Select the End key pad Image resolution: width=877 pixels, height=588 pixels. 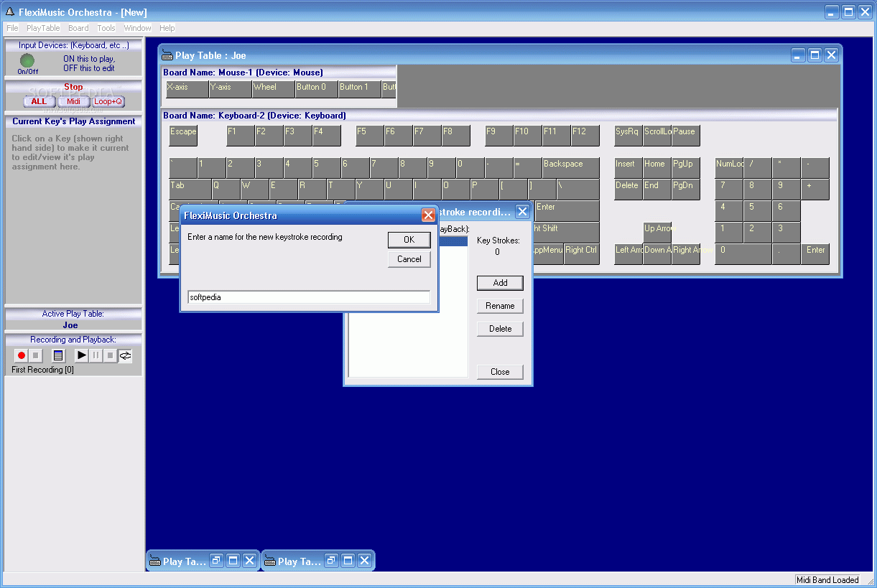coord(657,190)
